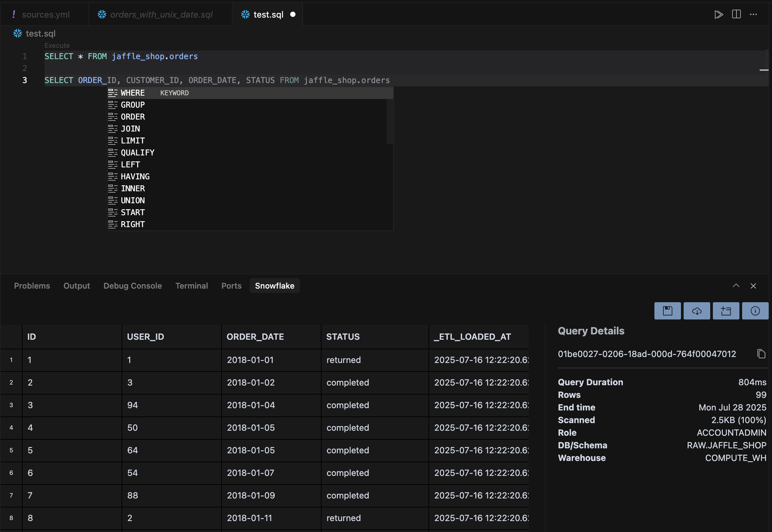This screenshot has height=532, width=772.
Task: Click the add-table icon in results toolbar
Action: click(x=726, y=311)
